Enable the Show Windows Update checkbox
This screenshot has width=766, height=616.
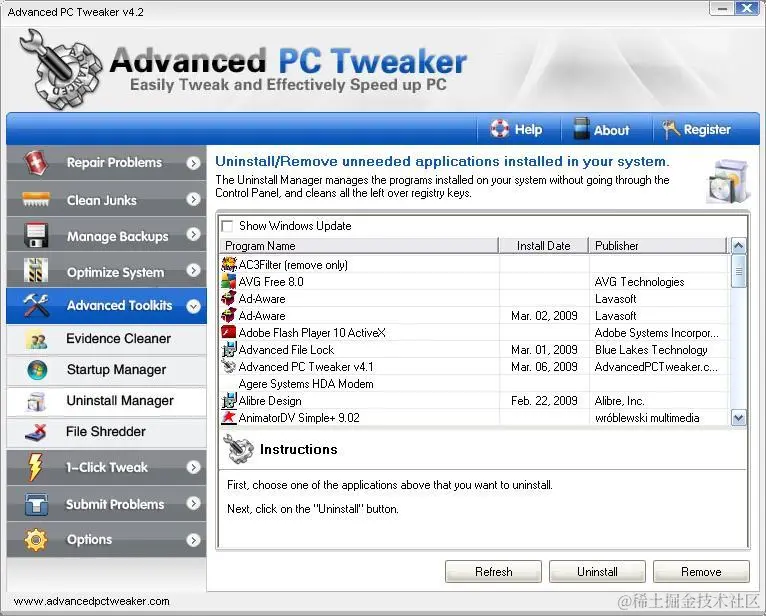click(x=227, y=226)
